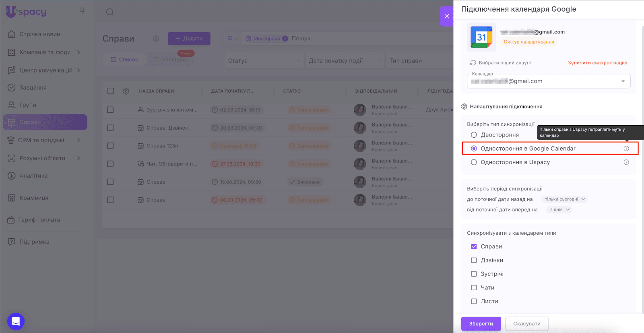Image resolution: width=644 pixels, height=333 pixels.
Task: Click the gear icon beside Справи title
Action: 156,39
